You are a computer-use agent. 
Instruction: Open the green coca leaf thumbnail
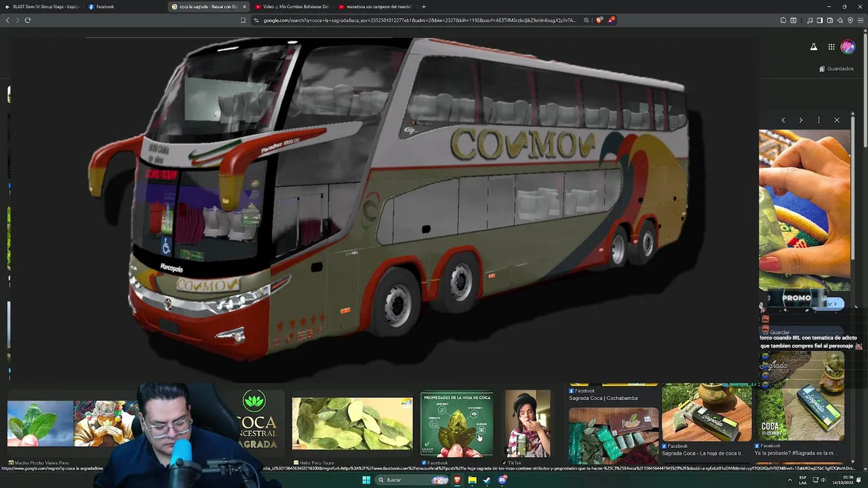pyautogui.click(x=40, y=424)
